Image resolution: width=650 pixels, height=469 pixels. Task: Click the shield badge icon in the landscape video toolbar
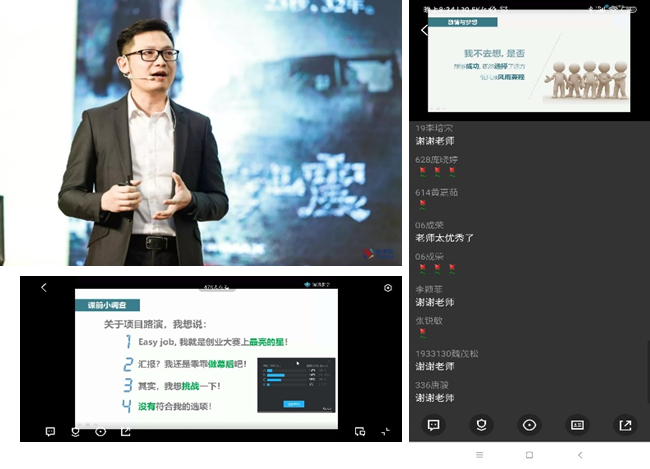75,431
